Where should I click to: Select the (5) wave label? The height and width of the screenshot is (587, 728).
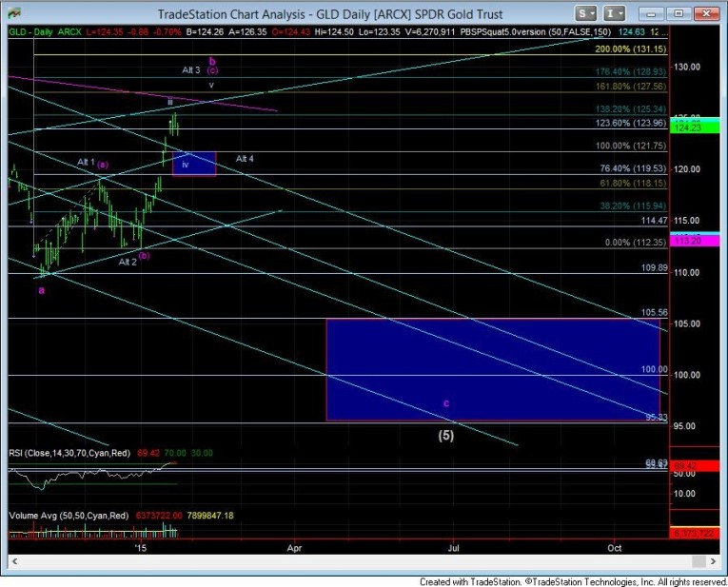click(x=446, y=436)
